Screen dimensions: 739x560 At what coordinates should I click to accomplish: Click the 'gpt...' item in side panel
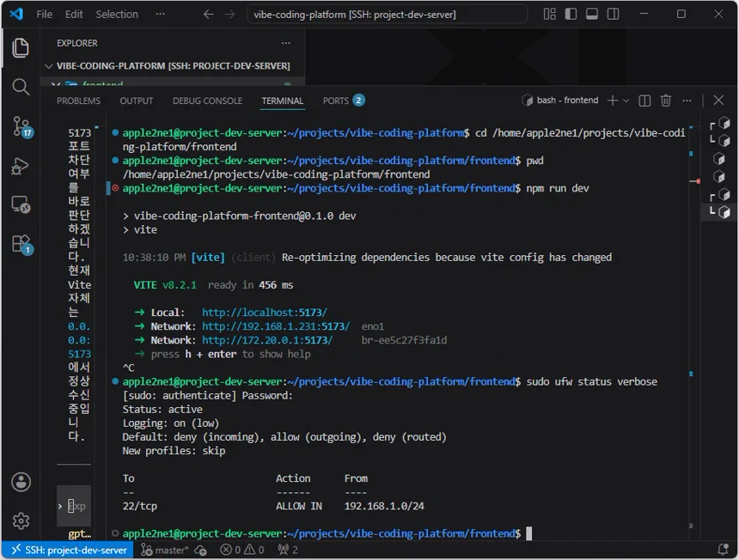[x=80, y=533]
